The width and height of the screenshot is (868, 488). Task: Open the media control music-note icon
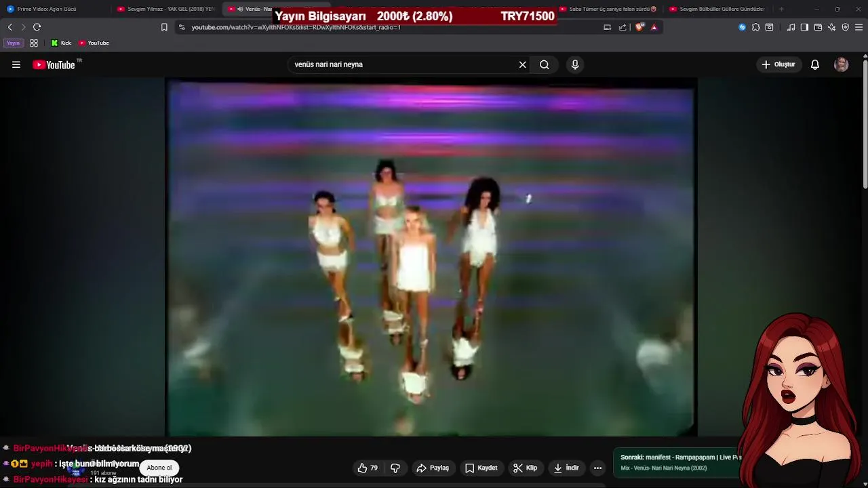[x=791, y=27]
